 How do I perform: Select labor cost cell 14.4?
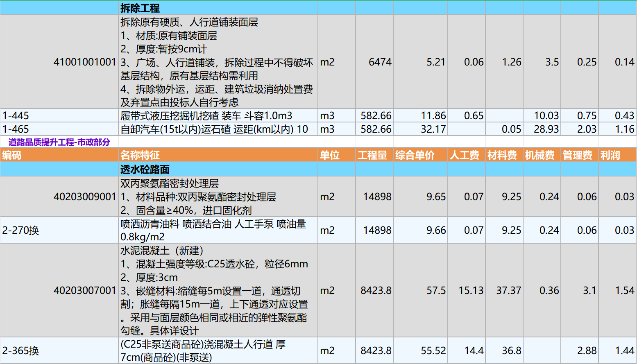(467, 350)
